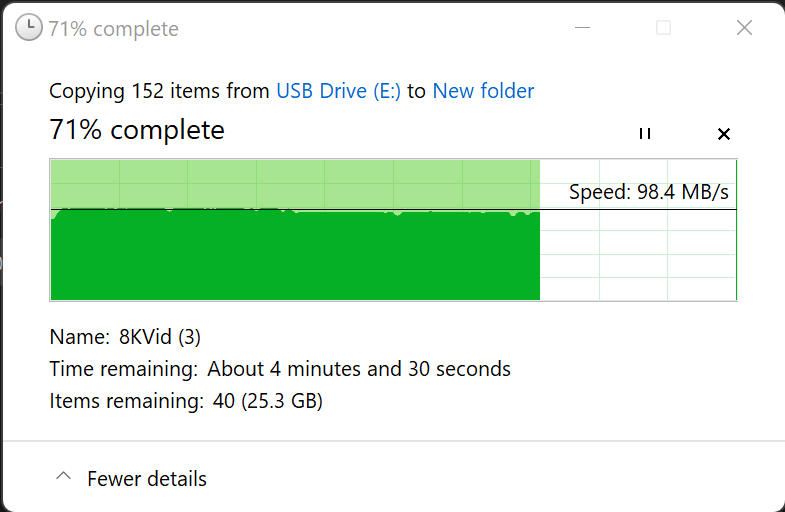The image size is (785, 512).
Task: Pause the file copy operation
Action: (645, 134)
